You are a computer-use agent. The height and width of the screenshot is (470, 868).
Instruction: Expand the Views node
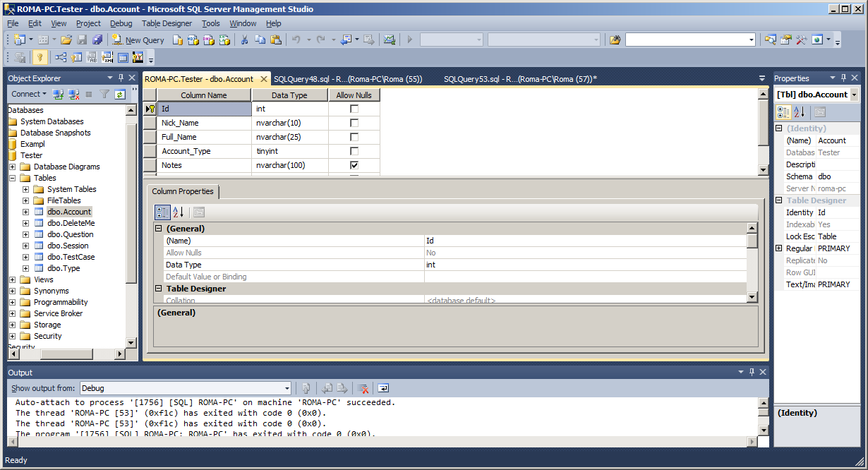pyautogui.click(x=12, y=279)
